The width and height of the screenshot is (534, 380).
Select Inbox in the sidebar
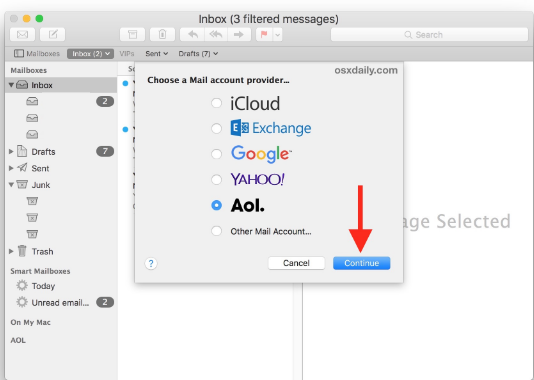tap(61, 85)
